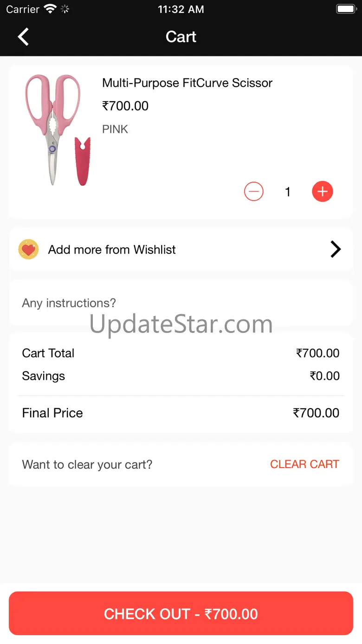362x644 pixels.
Task: Tap the product price ₹700.00
Action: 125,106
